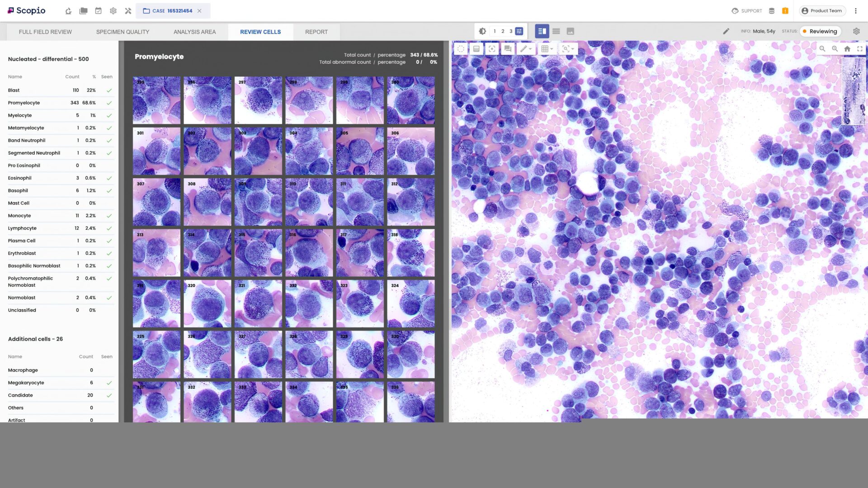Select the Basophil row
The height and width of the screenshot is (488, 868).
[60, 191]
